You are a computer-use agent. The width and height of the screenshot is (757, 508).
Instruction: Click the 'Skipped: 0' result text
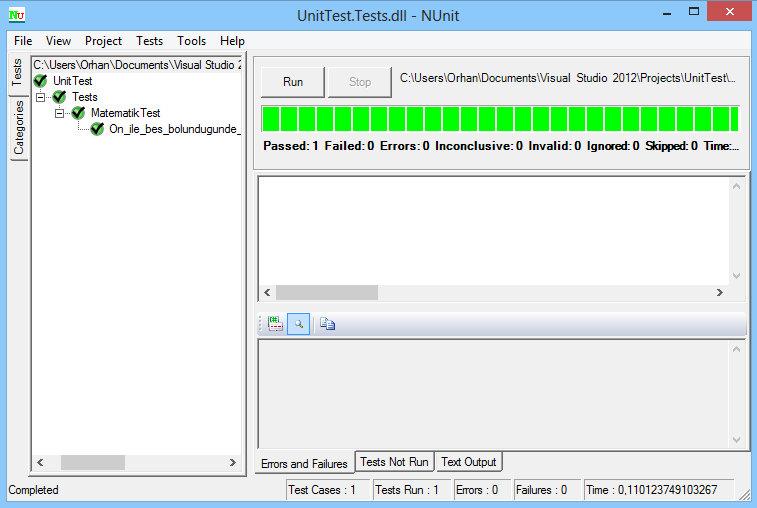pyautogui.click(x=671, y=146)
